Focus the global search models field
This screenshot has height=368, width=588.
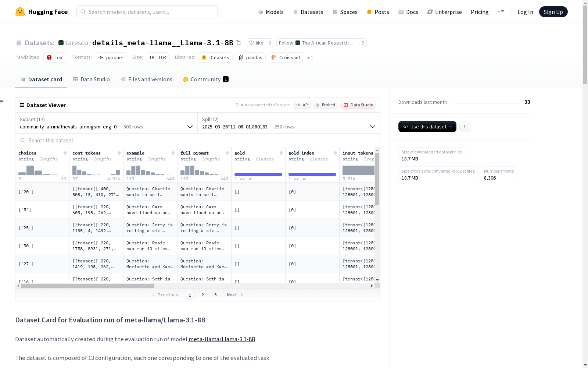coord(147,12)
